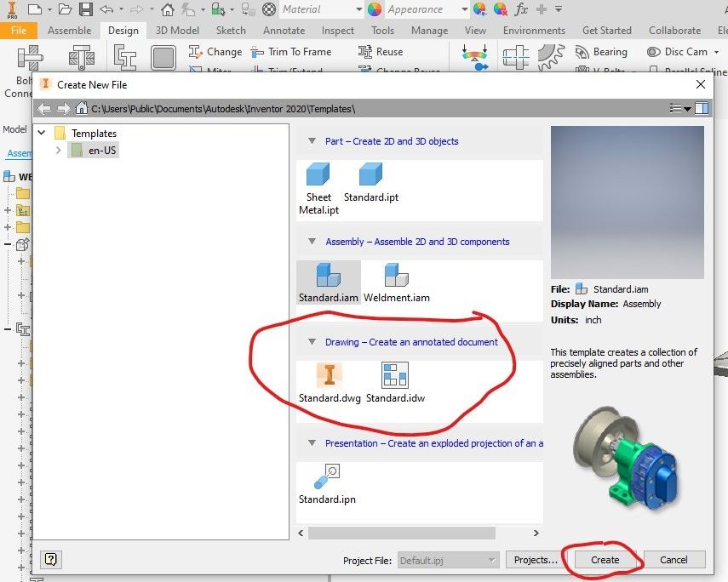Click the horizontal scrollbar under templates list

(402, 533)
